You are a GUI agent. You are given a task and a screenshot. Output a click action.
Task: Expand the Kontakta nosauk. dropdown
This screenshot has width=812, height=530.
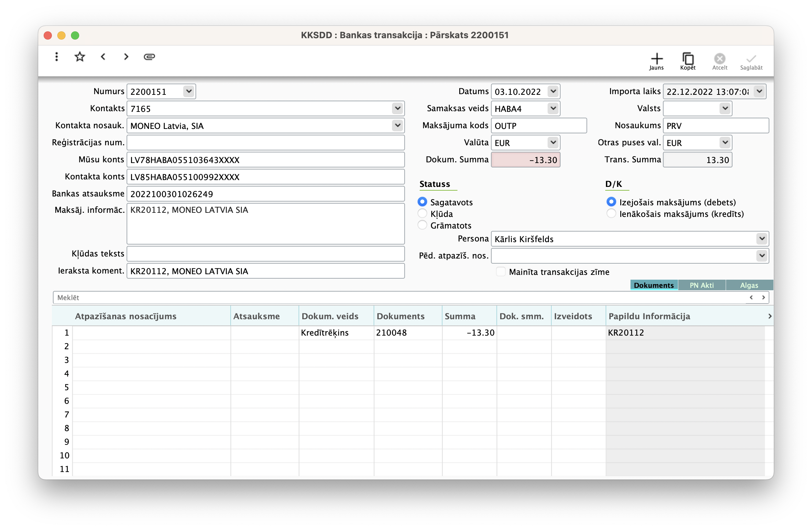coord(397,126)
